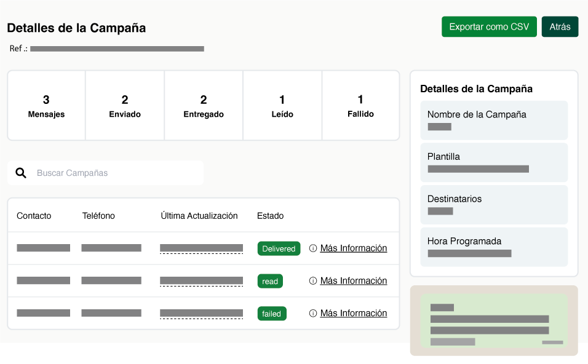Select the 3 Mensajes stat card
Viewport: 588px width, 364px height.
coord(46,105)
